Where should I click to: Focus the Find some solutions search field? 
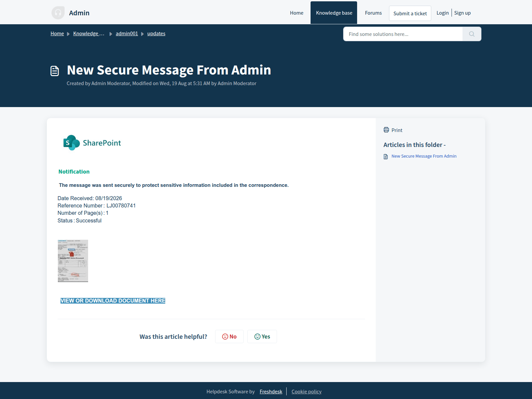(x=403, y=34)
